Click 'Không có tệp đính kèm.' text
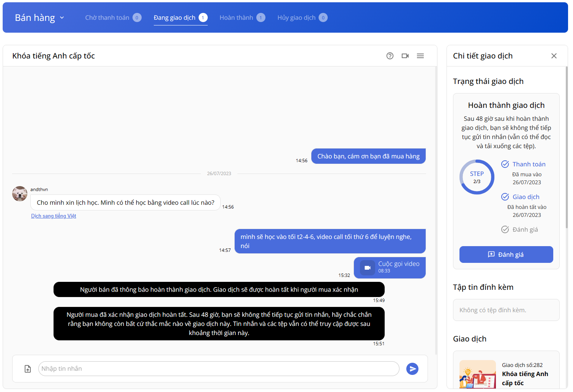Viewport: 573px width, 392px height. coord(493,310)
